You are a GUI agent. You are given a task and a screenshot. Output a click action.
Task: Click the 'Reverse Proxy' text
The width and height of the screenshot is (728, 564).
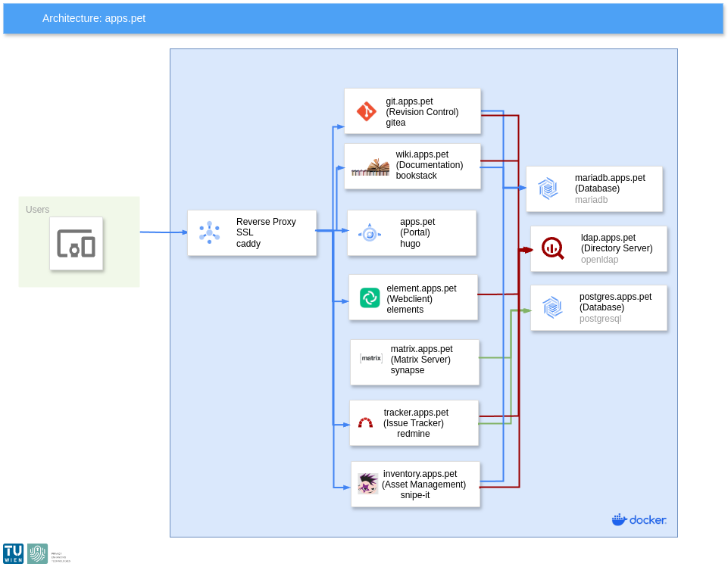point(266,221)
